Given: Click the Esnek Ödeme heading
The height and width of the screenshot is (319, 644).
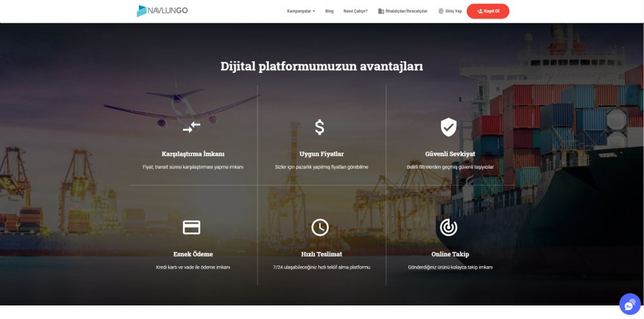Looking at the screenshot, I should point(193,254).
